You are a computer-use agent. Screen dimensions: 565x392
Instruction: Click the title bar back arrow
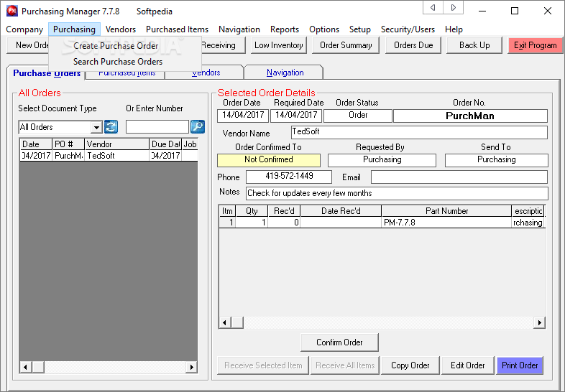pyautogui.click(x=433, y=8)
